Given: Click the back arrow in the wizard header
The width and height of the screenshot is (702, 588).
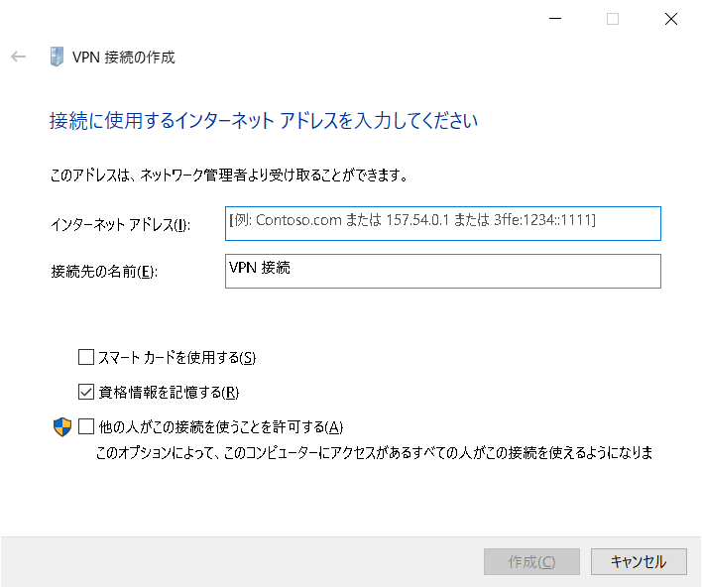Looking at the screenshot, I should click(19, 57).
